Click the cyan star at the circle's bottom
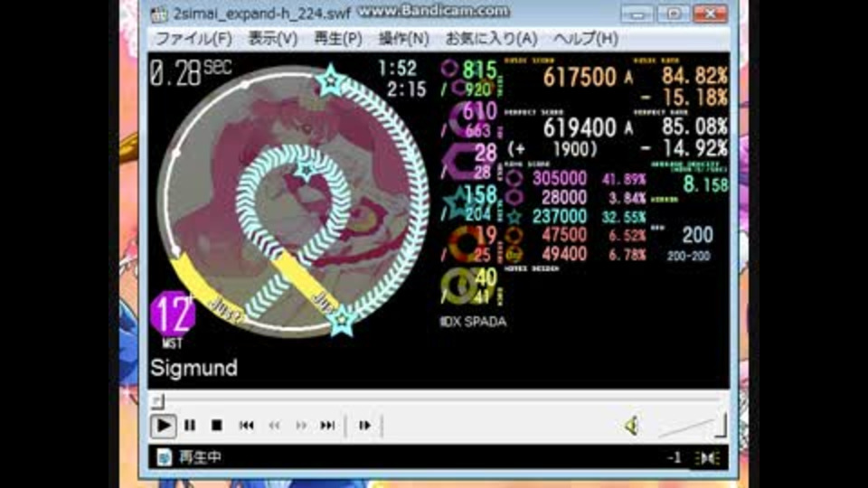Image resolution: width=868 pixels, height=488 pixels. pyautogui.click(x=341, y=320)
